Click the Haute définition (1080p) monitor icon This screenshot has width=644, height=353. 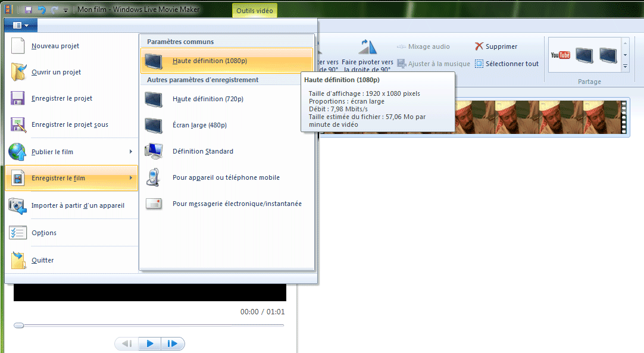pyautogui.click(x=154, y=61)
